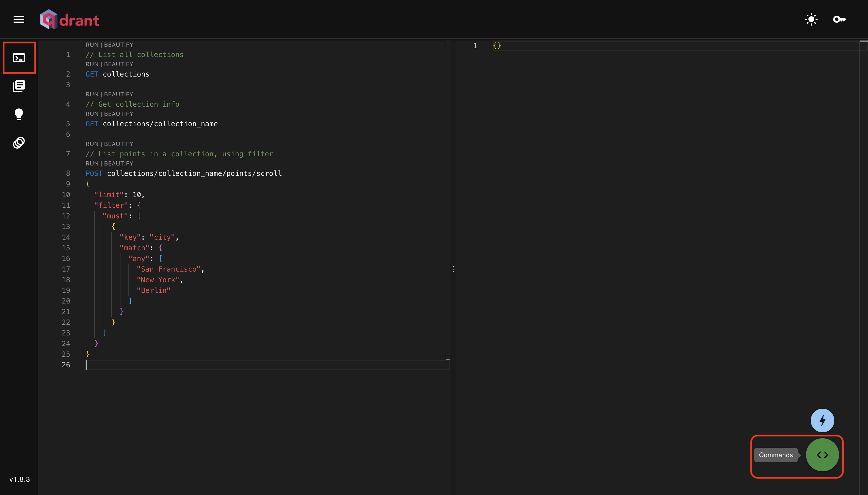Click the '"Berlin"' string

[x=154, y=290]
